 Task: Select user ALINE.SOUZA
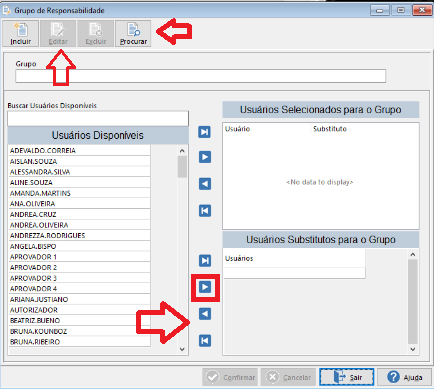click(79, 182)
